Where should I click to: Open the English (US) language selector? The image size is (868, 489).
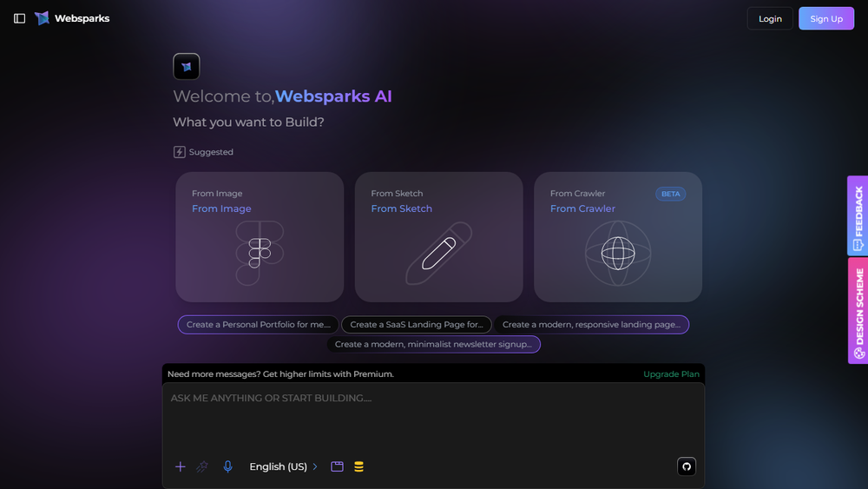click(284, 466)
